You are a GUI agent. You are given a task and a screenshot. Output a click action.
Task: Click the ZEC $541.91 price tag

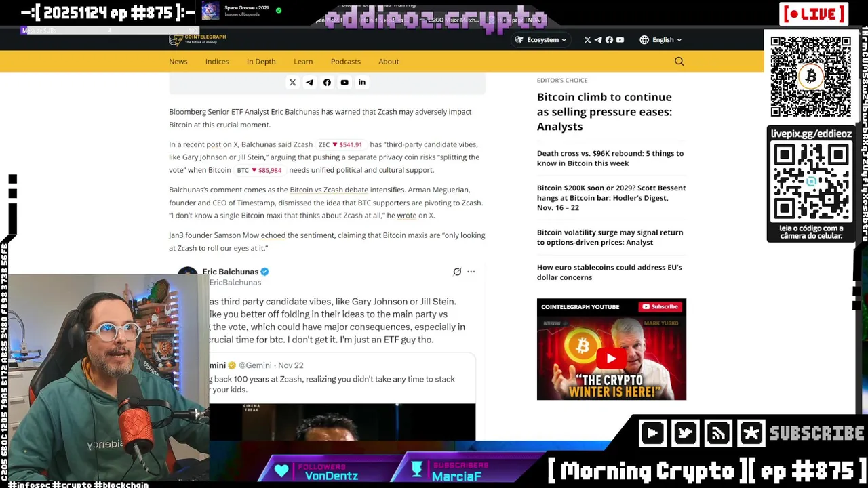pyautogui.click(x=340, y=144)
